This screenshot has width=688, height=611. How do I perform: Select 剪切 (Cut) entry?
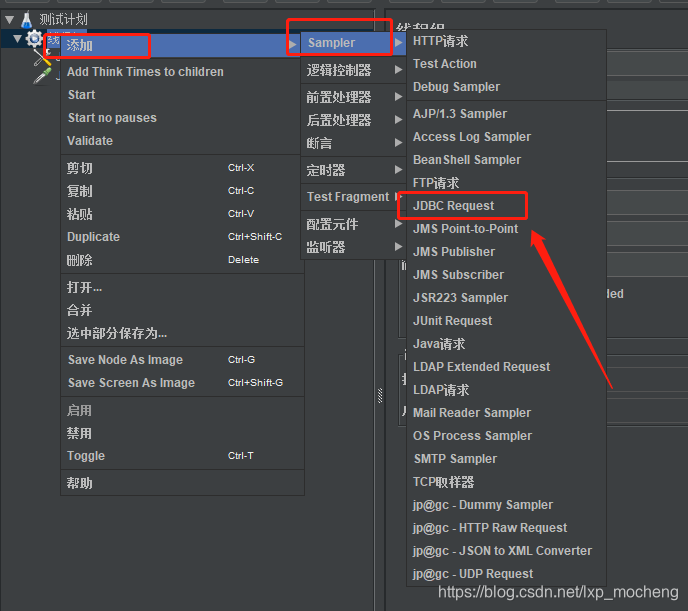click(182, 168)
